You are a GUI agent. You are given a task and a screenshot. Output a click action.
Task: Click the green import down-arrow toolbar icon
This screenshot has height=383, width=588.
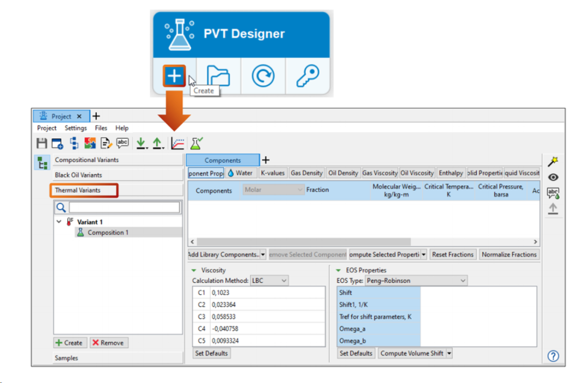coord(141,144)
